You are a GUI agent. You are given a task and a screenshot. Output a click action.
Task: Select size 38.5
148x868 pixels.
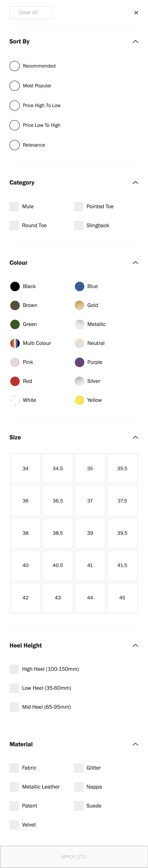[x=58, y=533]
